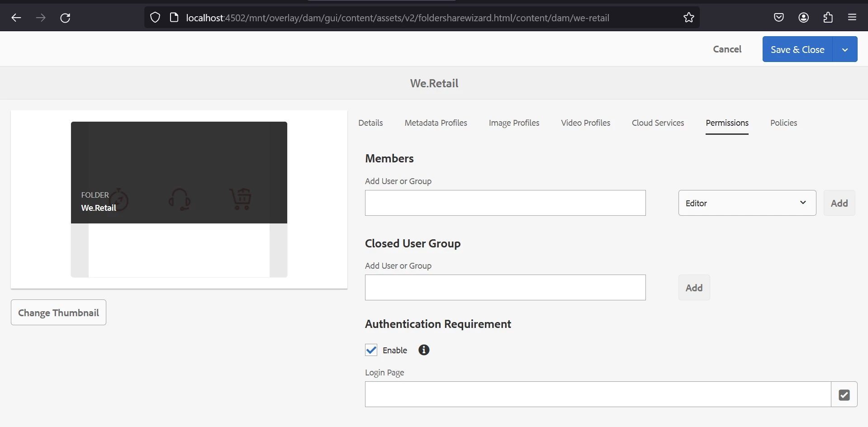Open the browser hamburger menu
Screen dimensions: 868x427
coord(852,18)
